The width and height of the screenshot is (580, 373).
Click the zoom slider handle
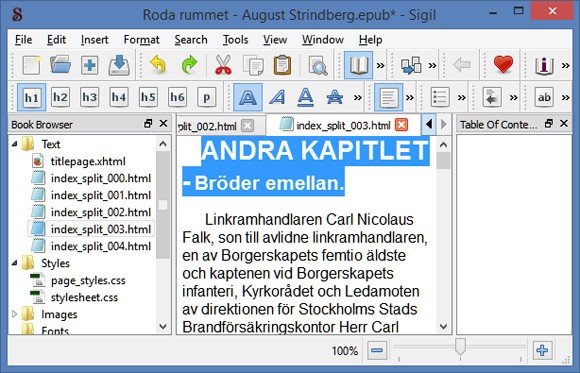coord(460,346)
